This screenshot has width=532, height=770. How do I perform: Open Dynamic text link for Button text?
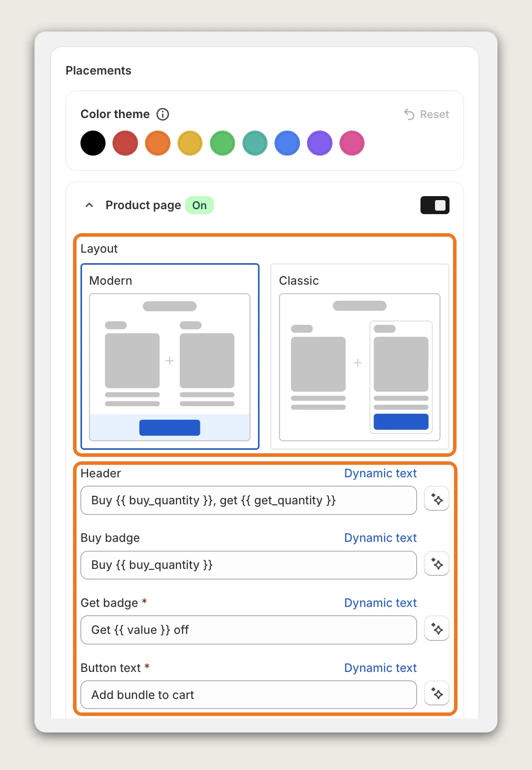pos(380,668)
